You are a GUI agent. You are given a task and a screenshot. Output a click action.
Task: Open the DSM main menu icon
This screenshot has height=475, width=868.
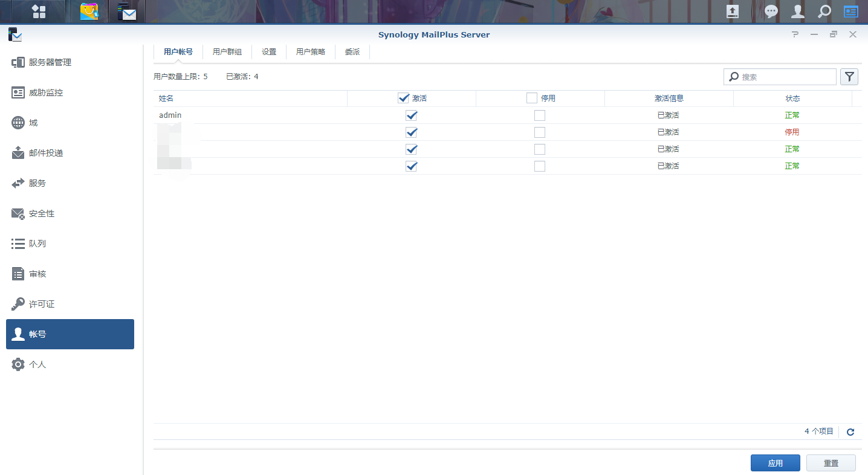pyautogui.click(x=39, y=11)
